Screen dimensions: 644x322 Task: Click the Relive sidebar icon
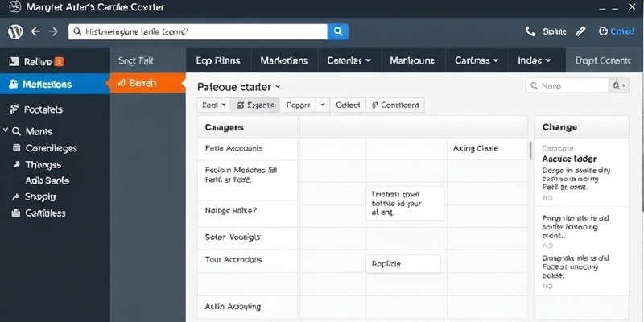pyautogui.click(x=14, y=62)
